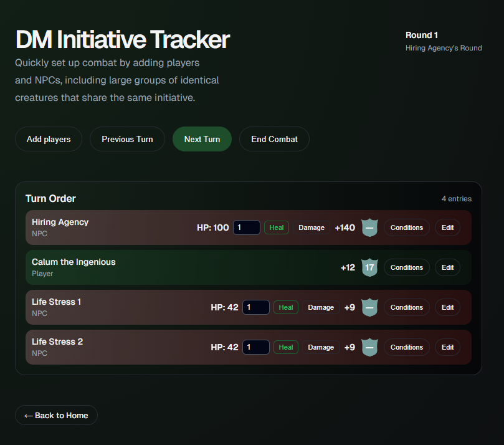
Task: Heal Life Stress 2
Action: [x=286, y=347]
